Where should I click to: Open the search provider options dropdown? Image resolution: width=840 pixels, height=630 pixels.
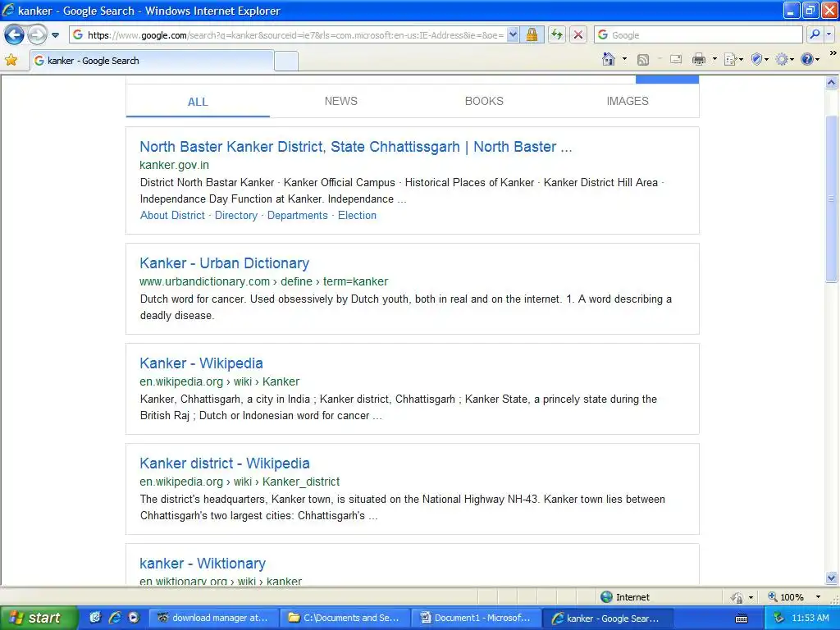click(x=829, y=34)
